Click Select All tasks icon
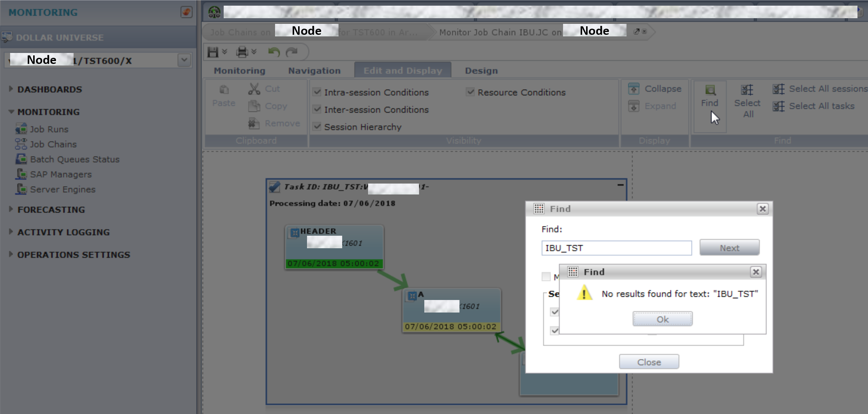 pyautogui.click(x=778, y=106)
